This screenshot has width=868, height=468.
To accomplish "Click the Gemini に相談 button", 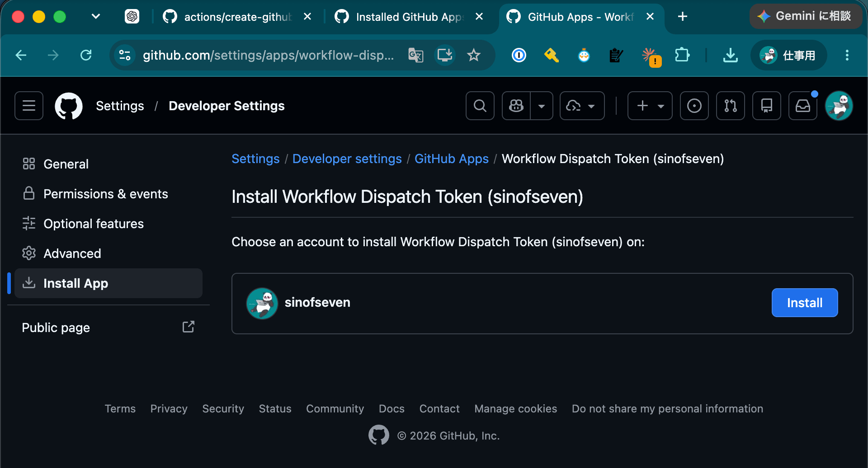I will pos(806,16).
